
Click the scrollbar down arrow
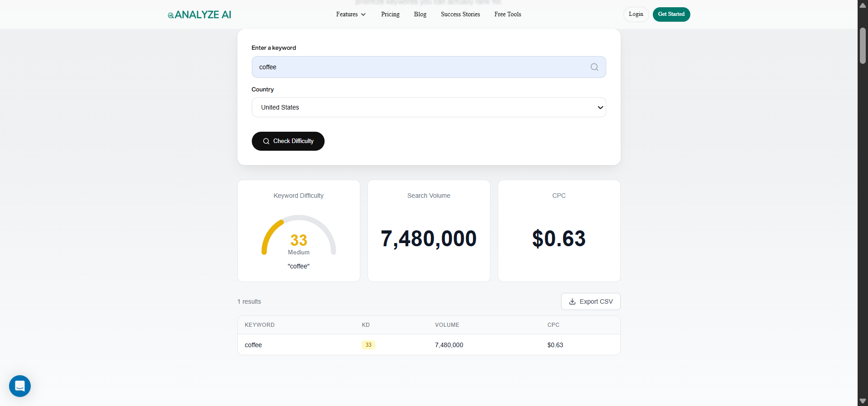[863, 401]
